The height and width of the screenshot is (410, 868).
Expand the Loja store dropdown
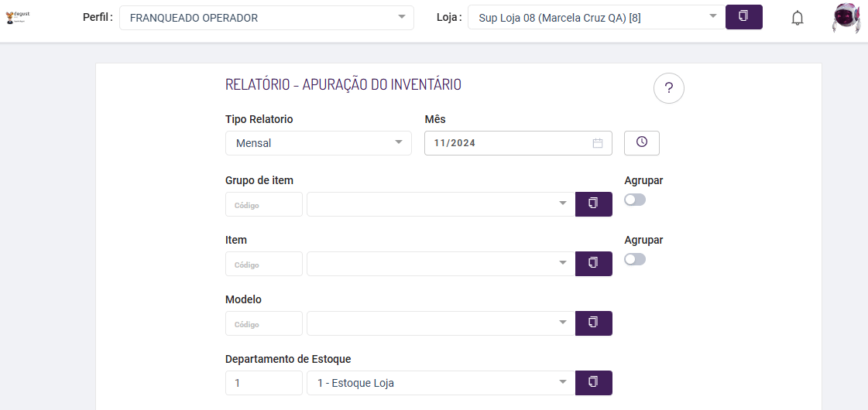pos(596,18)
